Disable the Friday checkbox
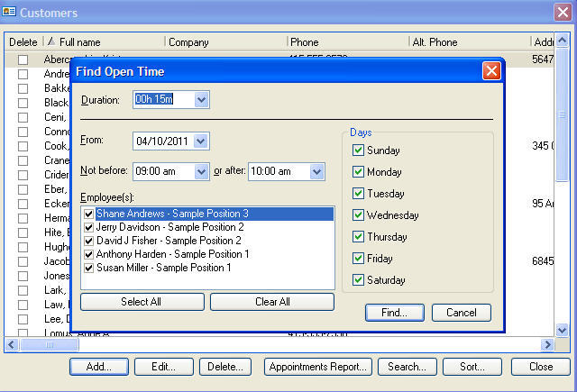Viewport: 577px width, 392px height. [x=358, y=259]
